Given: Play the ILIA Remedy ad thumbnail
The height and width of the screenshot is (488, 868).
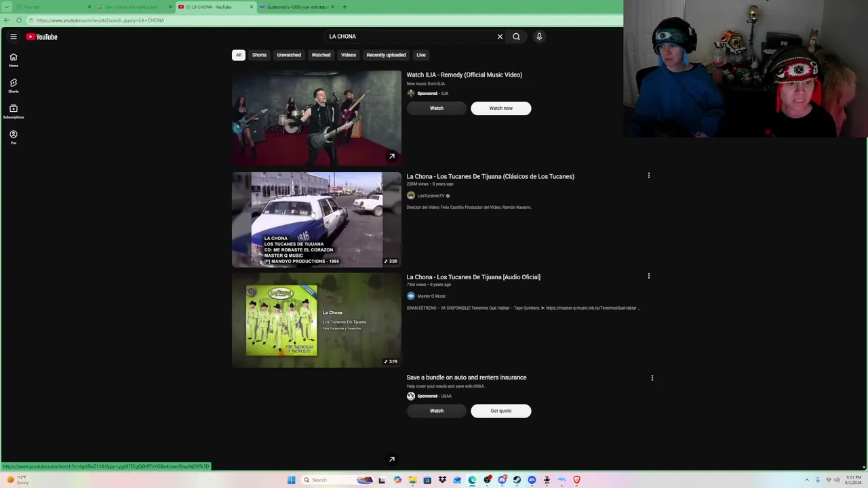Looking at the screenshot, I should pos(317,118).
